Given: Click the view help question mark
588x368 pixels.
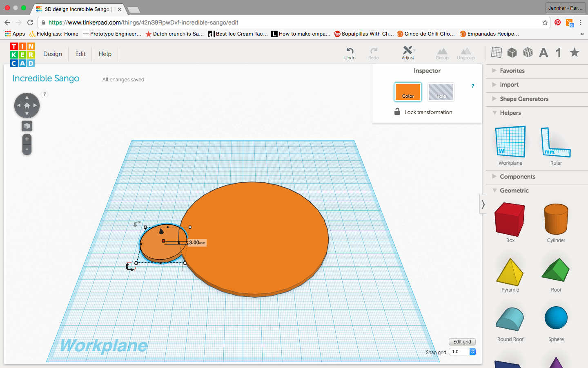Looking at the screenshot, I should click(x=45, y=94).
